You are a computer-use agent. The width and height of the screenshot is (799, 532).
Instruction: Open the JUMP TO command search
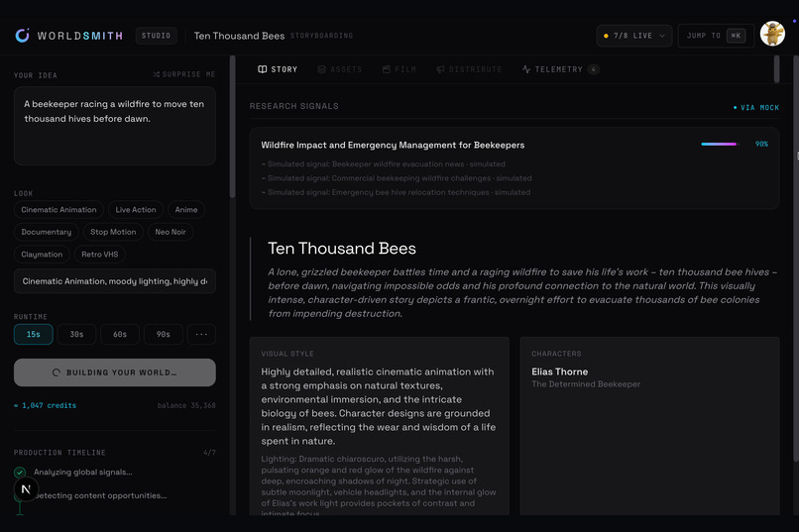click(x=716, y=36)
